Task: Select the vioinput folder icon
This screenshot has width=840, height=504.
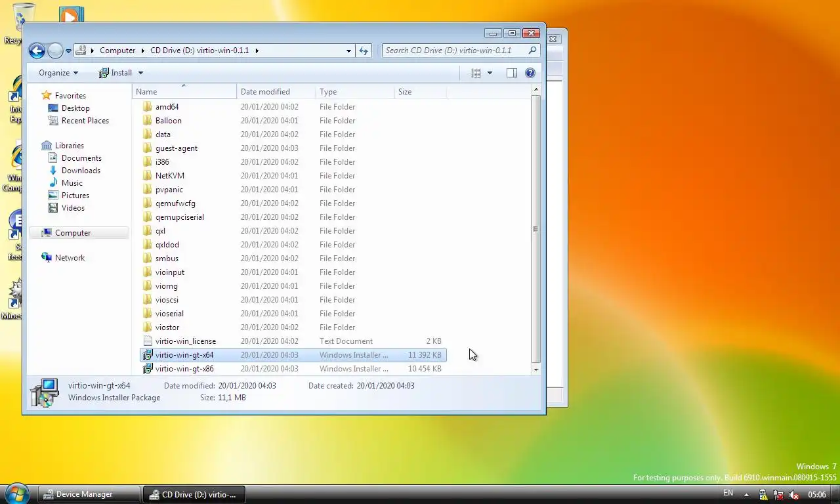Action: [148, 272]
